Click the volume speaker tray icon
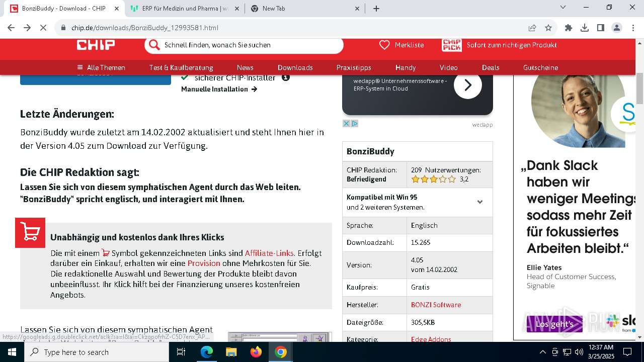 coord(579,352)
